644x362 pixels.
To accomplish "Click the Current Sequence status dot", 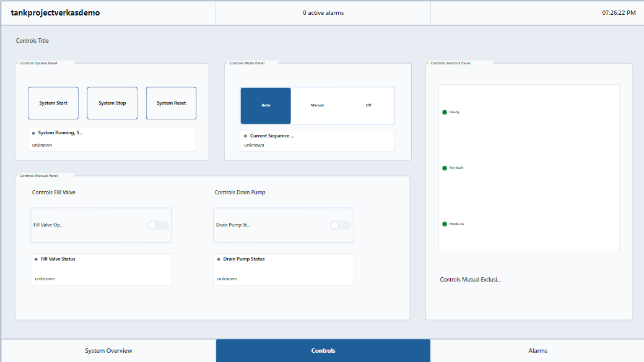I will pyautogui.click(x=245, y=136).
